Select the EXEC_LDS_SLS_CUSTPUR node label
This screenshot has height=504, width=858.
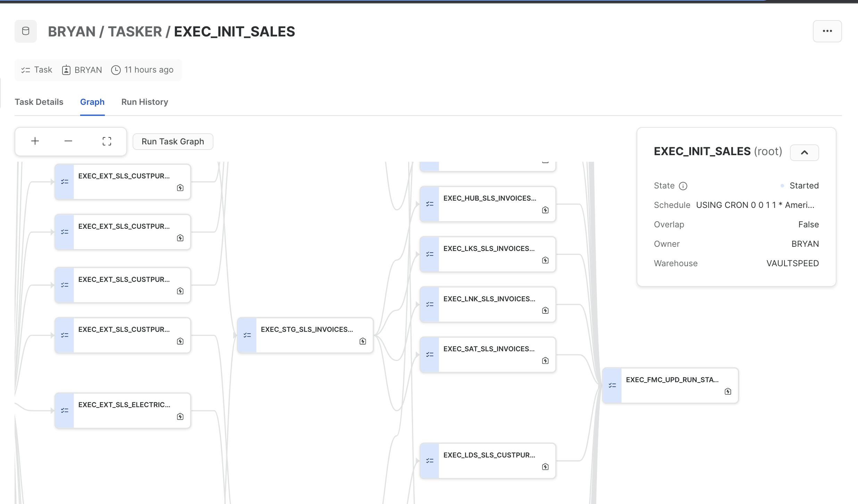tap(489, 455)
